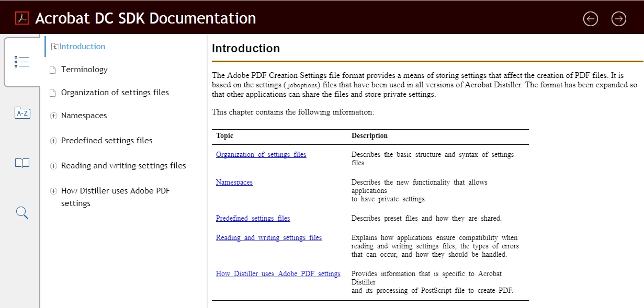Viewport: 644px width, 308px height.
Task: Click the Introduction page heading
Action: click(246, 49)
